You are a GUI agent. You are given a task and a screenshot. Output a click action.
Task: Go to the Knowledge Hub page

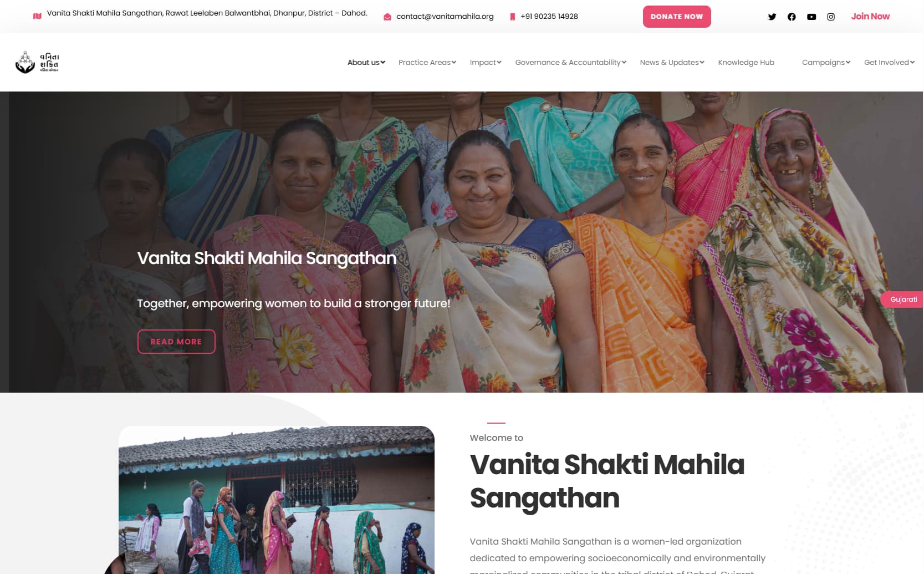point(746,62)
